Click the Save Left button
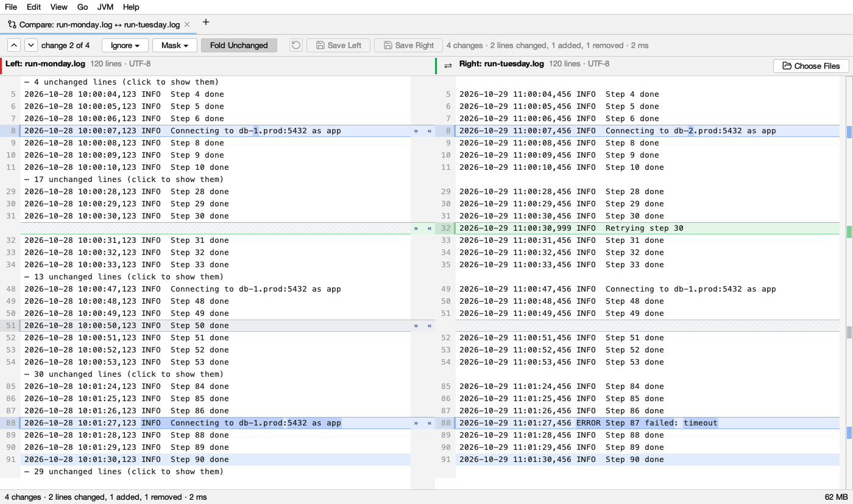Screen dimensions: 853x504 [x=338, y=45]
